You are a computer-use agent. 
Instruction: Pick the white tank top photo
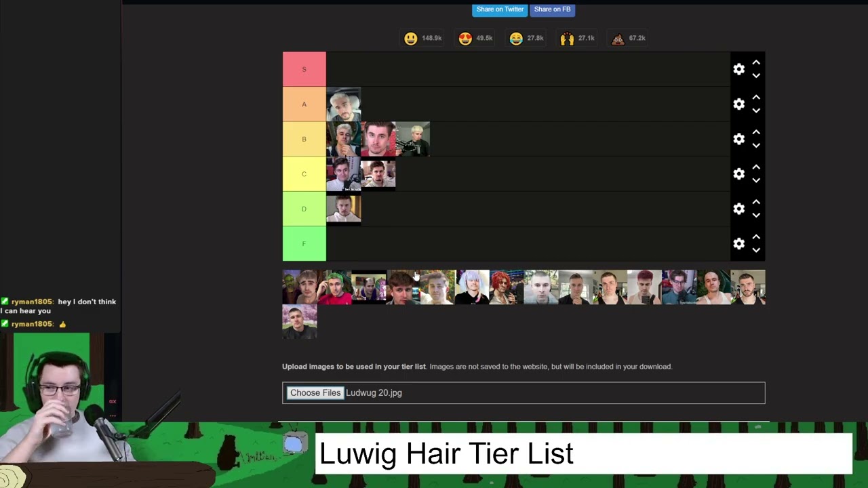coord(713,287)
